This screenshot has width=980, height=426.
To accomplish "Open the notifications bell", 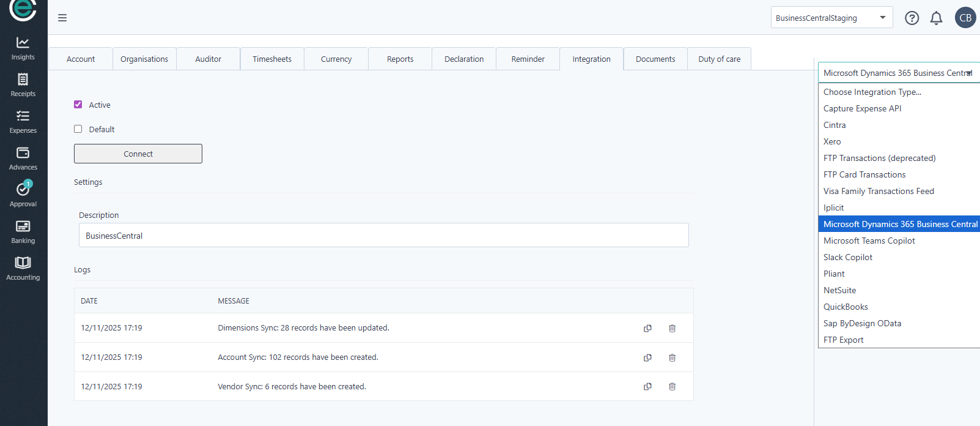I will point(936,18).
